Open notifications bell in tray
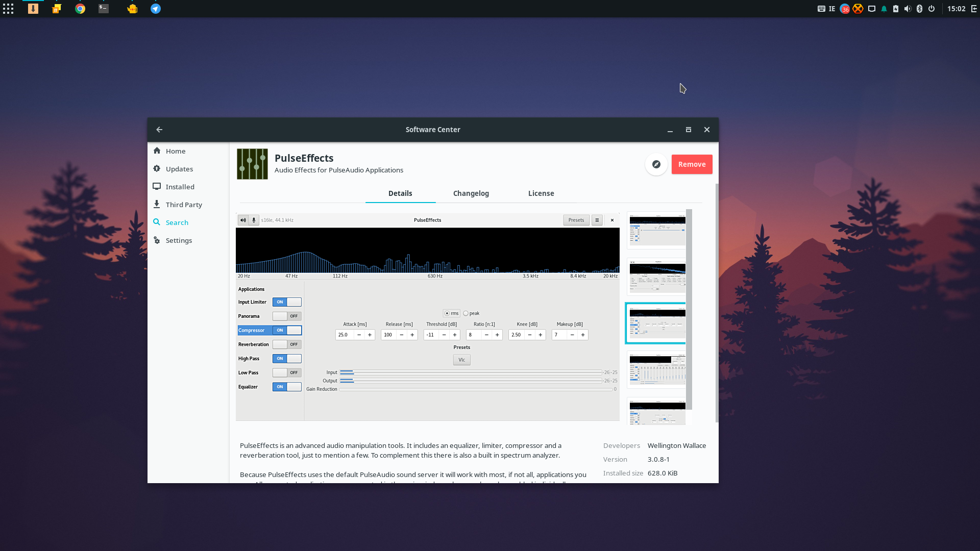The image size is (980, 551). (884, 9)
